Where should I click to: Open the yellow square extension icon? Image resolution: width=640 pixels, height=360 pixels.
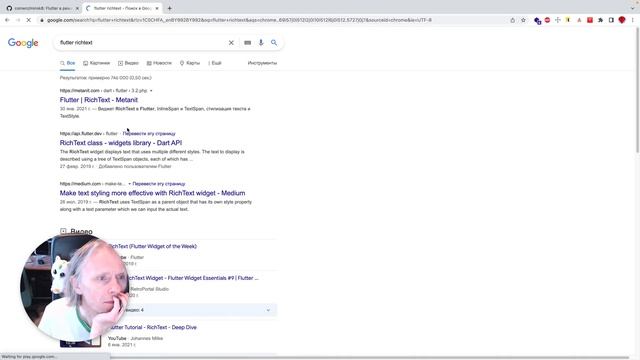click(x=568, y=20)
